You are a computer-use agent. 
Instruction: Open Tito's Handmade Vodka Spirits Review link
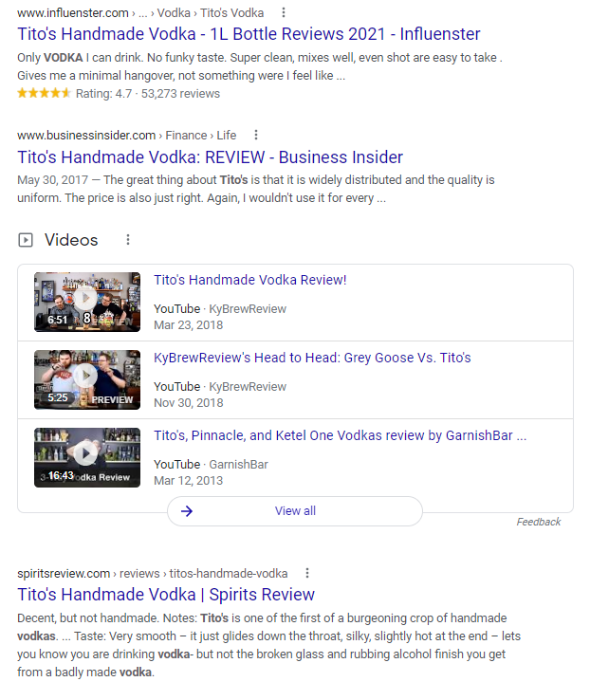tap(166, 595)
